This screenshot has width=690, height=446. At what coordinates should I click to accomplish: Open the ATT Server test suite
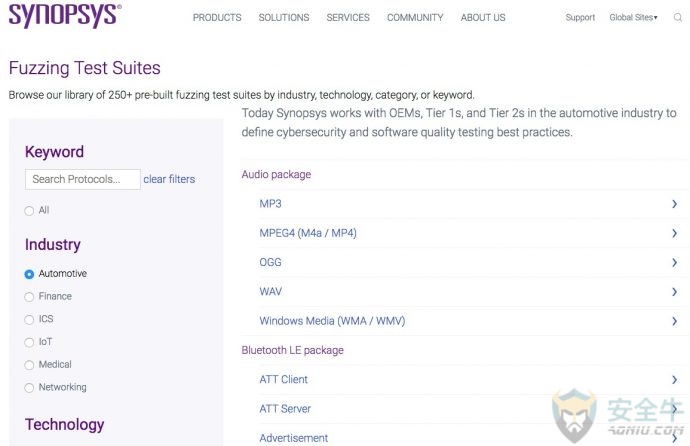(x=285, y=409)
